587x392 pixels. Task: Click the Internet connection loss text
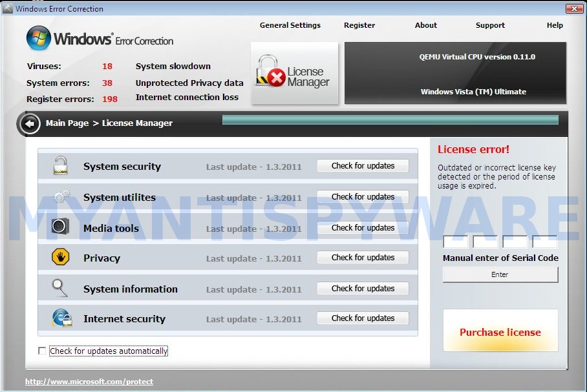(x=187, y=98)
